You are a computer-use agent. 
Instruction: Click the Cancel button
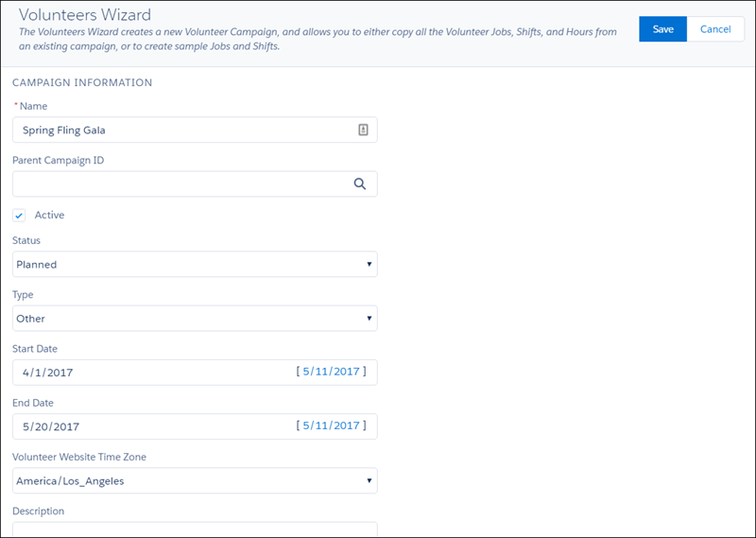click(x=715, y=29)
